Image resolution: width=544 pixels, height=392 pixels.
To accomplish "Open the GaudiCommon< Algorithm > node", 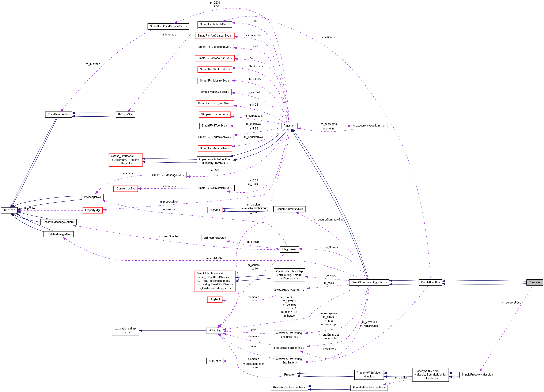I will click(x=369, y=282).
